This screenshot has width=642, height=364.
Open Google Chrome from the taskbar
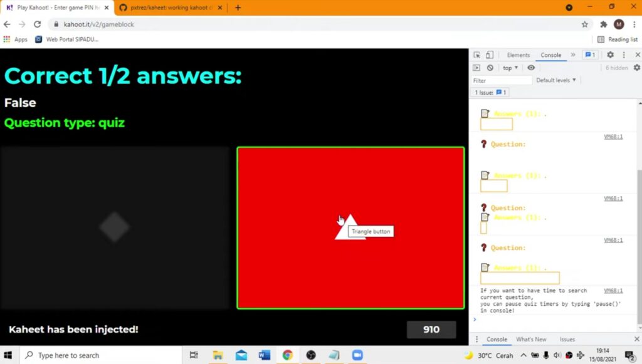click(x=287, y=355)
